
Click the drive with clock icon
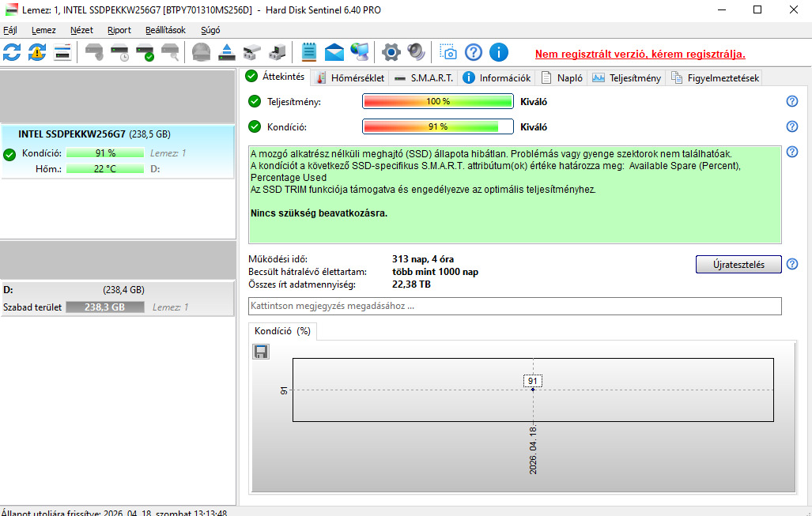coord(119,52)
